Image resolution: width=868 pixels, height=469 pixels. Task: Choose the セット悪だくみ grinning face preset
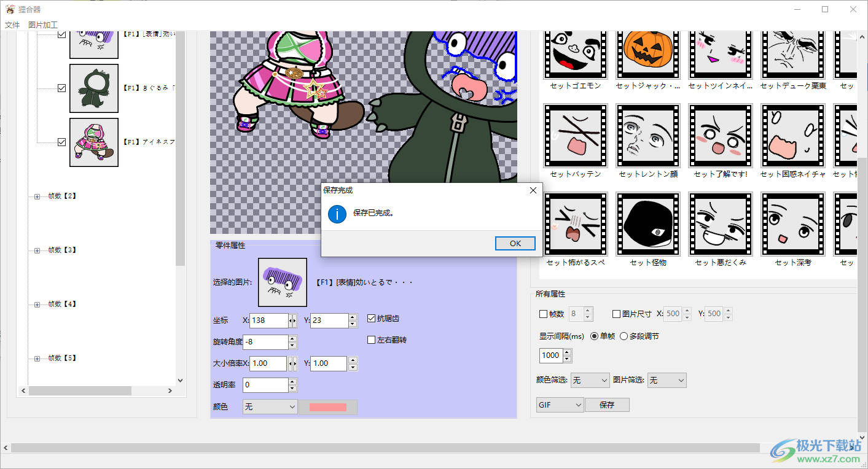pos(721,224)
